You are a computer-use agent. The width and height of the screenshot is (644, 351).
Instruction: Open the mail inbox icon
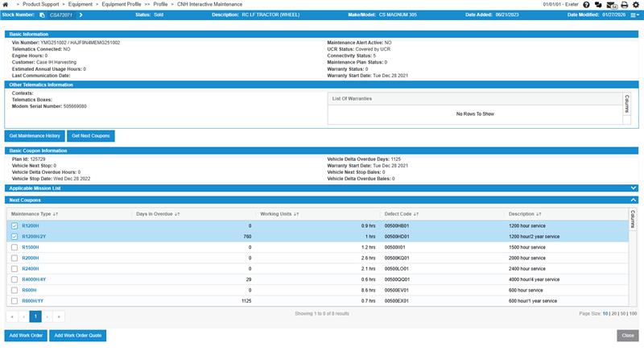tap(611, 5)
